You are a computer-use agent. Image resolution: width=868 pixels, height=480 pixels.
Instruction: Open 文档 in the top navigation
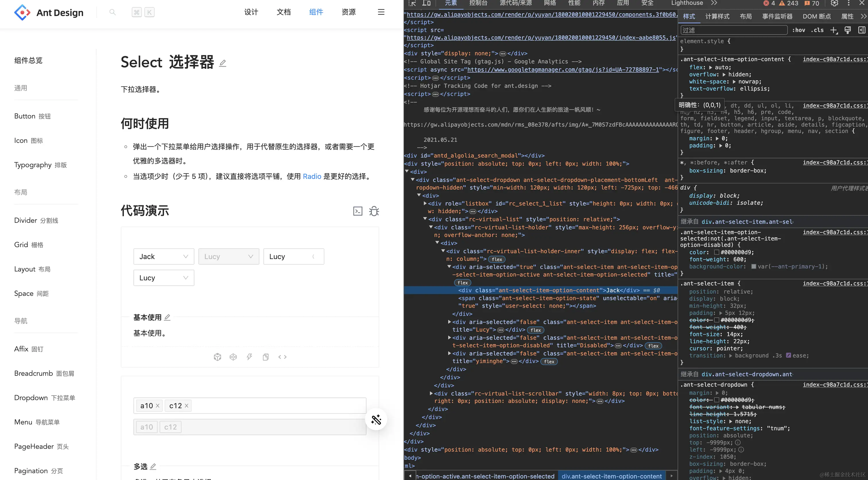(283, 12)
